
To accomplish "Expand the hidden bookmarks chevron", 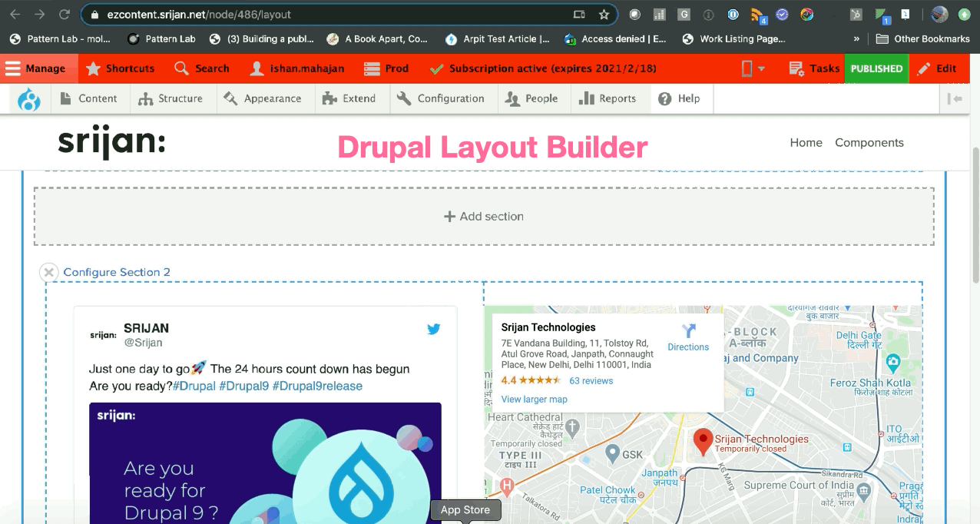I will tap(856, 38).
